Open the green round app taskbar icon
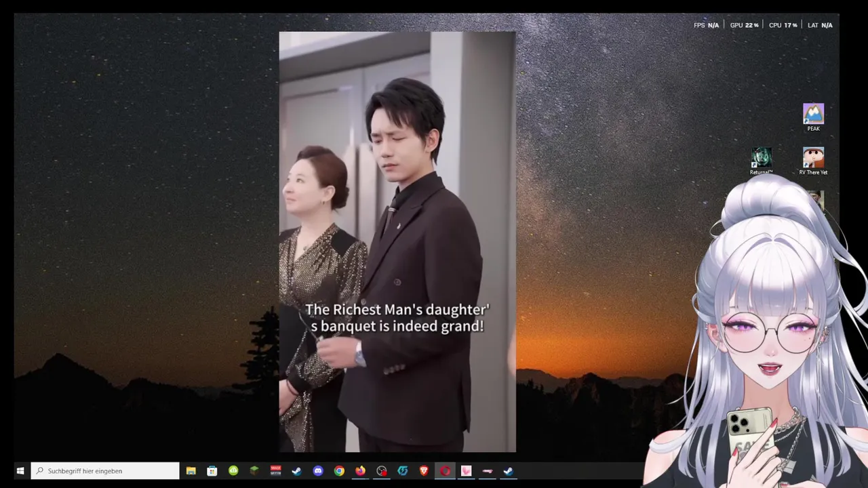Screen dimensions: 868x488 233,471
